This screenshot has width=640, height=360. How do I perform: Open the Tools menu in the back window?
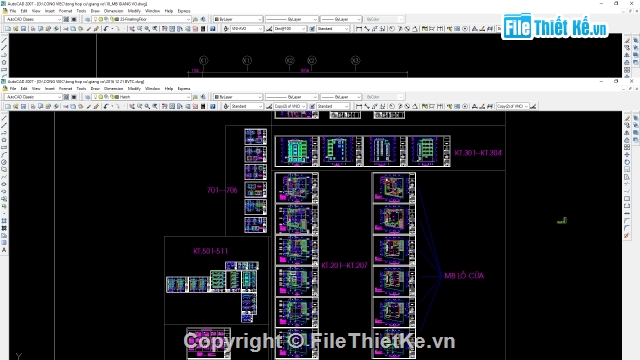(81, 11)
